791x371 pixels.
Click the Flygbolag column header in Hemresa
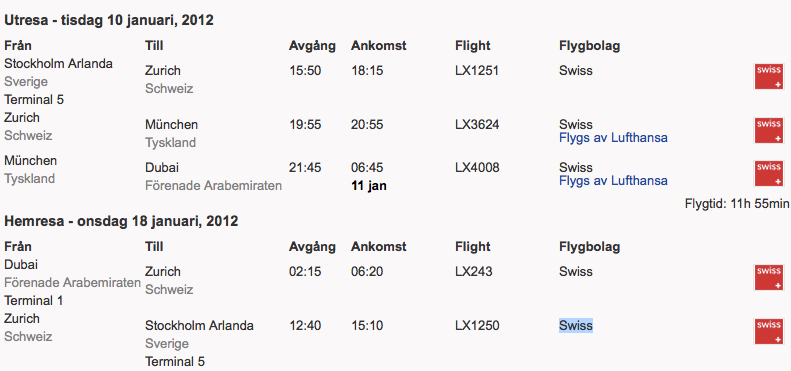click(589, 247)
